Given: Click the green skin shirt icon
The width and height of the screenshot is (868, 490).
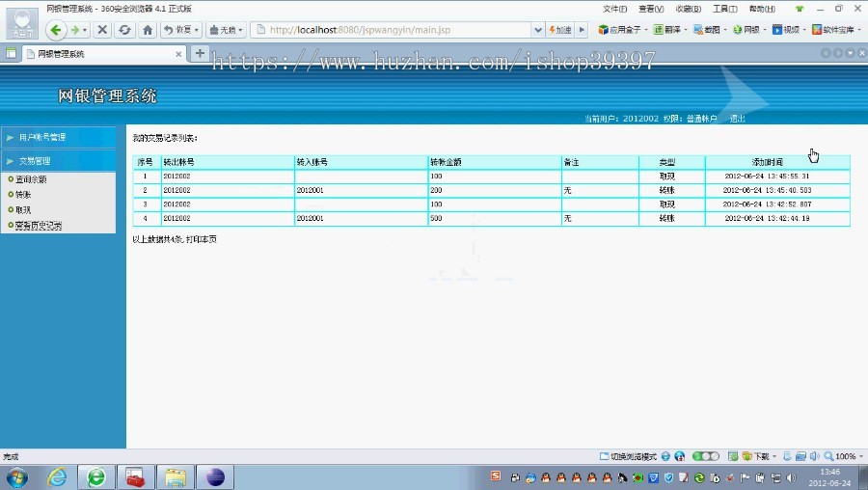Looking at the screenshot, I should 799,9.
